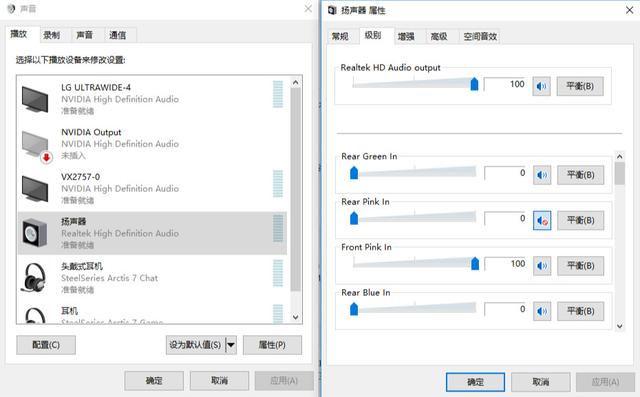Unmute the Rear Pink In channel

(542, 220)
